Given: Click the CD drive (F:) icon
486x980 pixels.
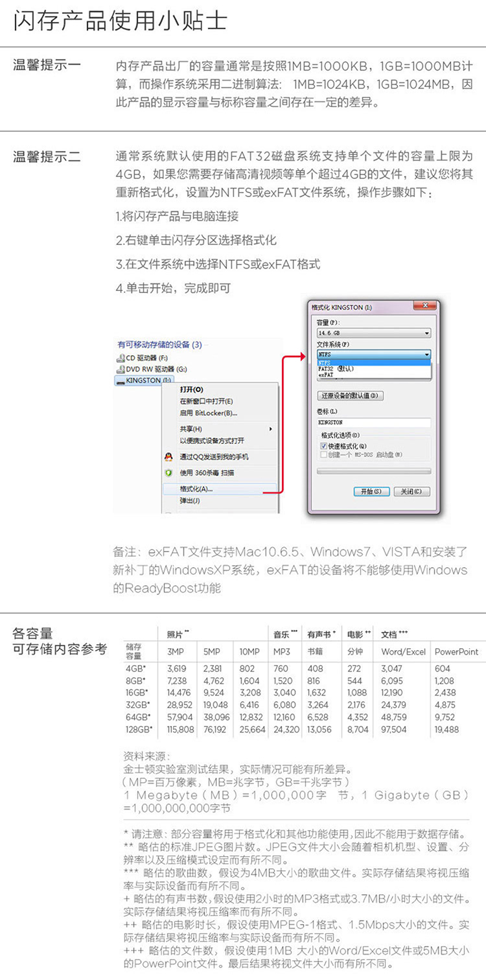Looking at the screenshot, I should (x=121, y=358).
